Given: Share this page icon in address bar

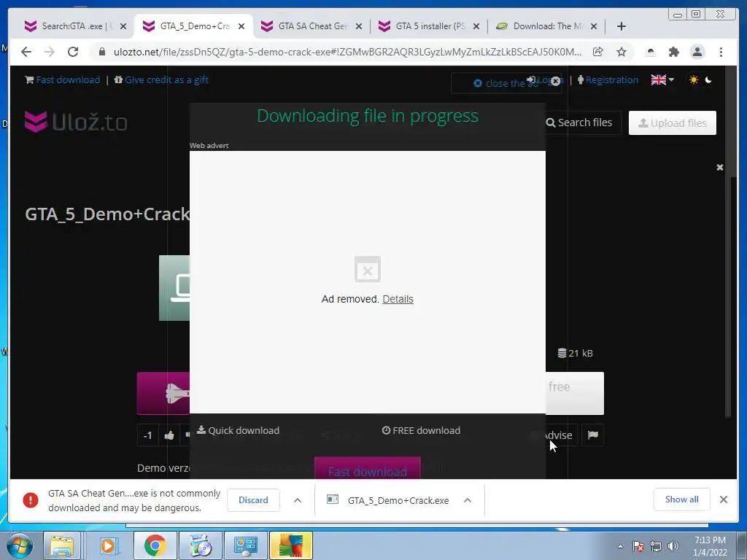Looking at the screenshot, I should tap(598, 52).
